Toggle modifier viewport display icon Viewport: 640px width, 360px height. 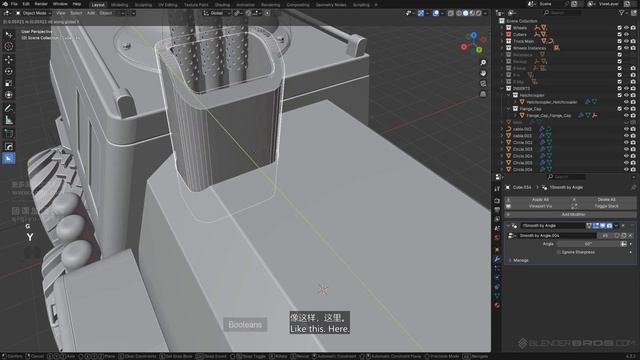[602, 226]
